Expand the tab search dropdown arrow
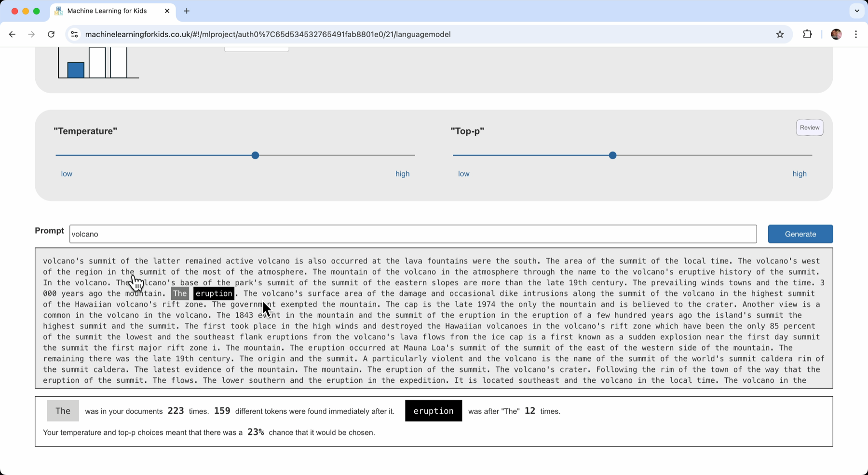Viewport: 868px width, 475px height. tap(856, 11)
